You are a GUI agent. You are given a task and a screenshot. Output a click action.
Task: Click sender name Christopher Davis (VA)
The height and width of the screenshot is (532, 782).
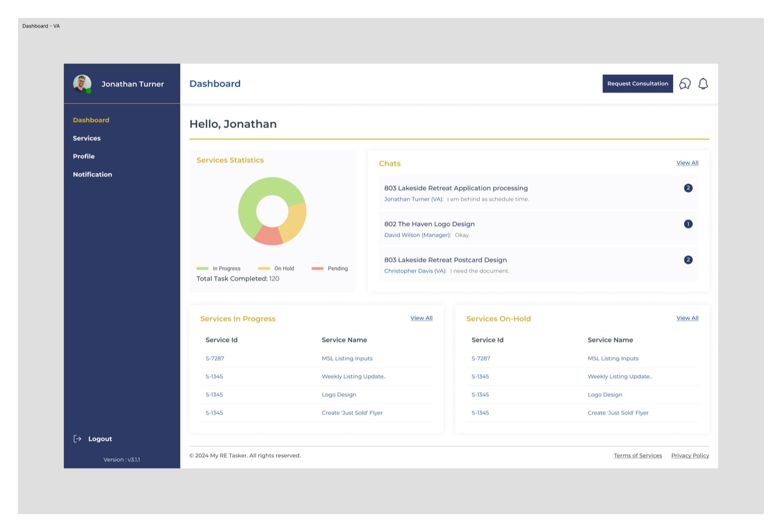(x=416, y=271)
